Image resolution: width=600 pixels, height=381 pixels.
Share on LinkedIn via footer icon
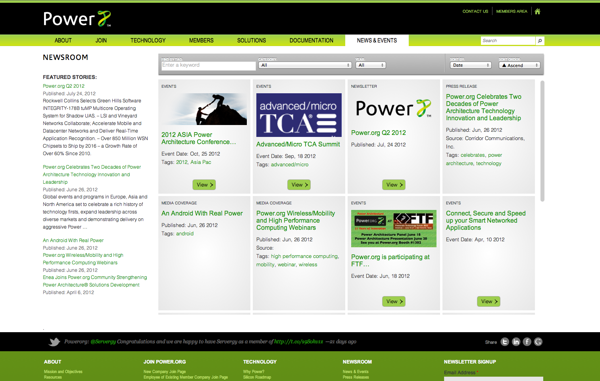[516, 342]
